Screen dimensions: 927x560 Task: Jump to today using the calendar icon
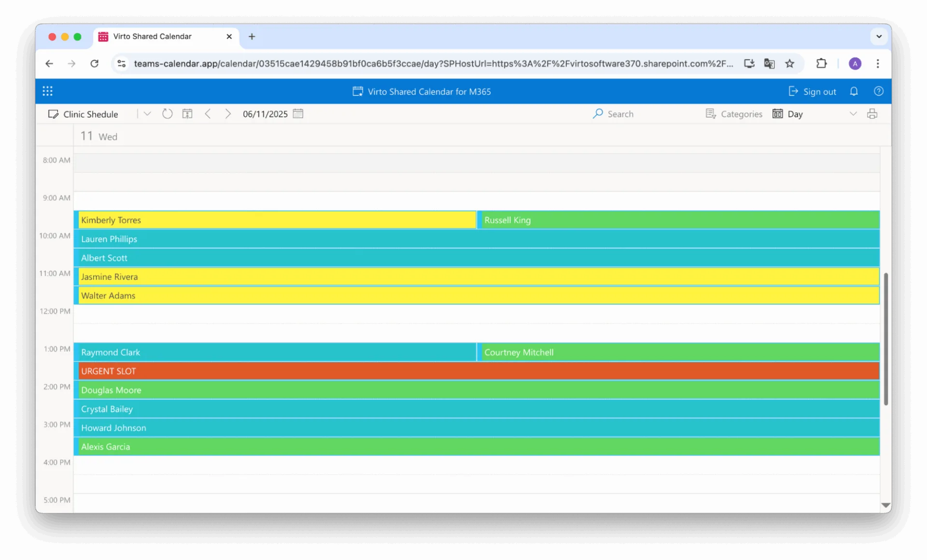pos(187,114)
